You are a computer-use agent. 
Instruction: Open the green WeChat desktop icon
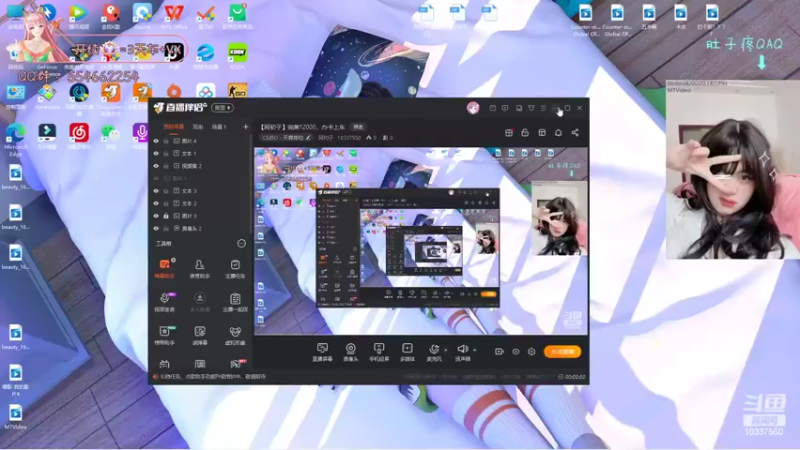(110, 136)
